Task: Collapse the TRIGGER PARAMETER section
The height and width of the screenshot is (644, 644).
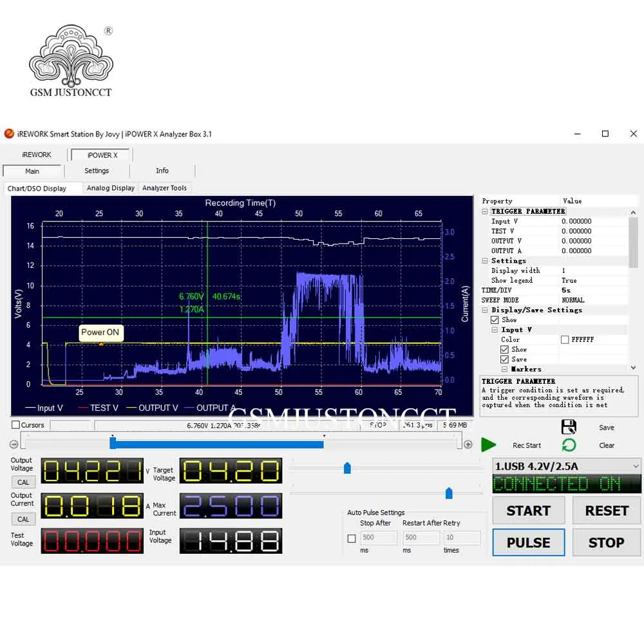Action: 485,211
